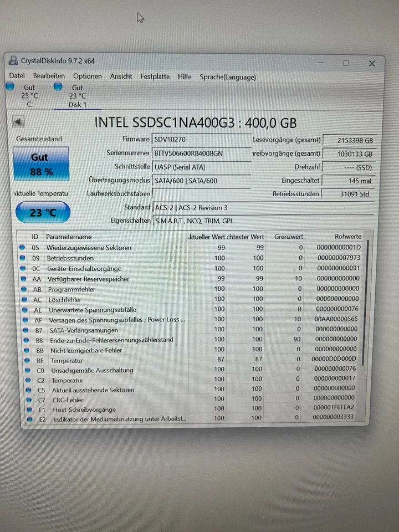Click the ID column header
Image resolution: width=399 pixels, height=532 pixels.
(35, 237)
